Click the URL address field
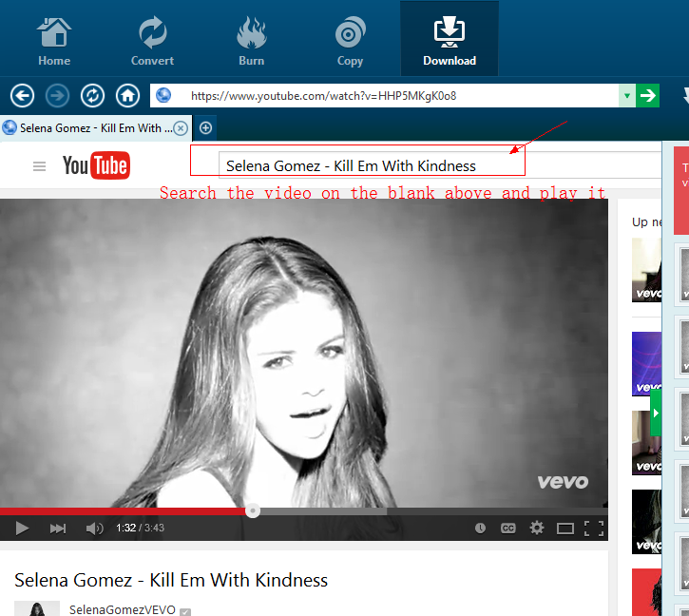Viewport: 689px width, 616px height. (385, 95)
